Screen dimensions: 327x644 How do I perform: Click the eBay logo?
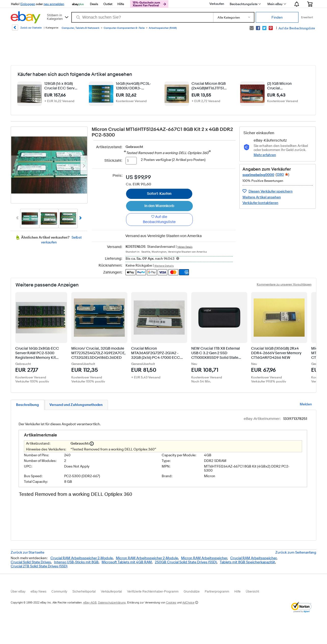click(25, 17)
